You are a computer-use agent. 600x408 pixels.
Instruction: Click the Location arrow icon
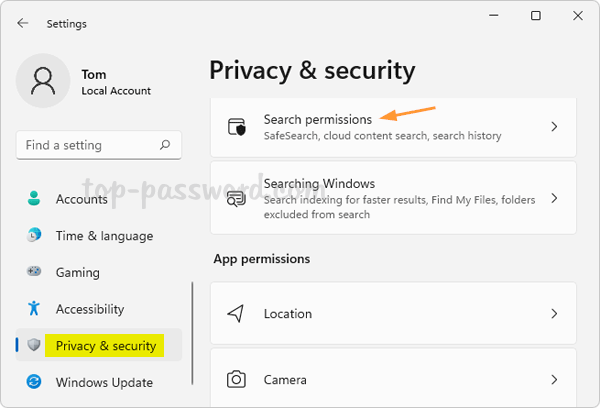pos(237,313)
